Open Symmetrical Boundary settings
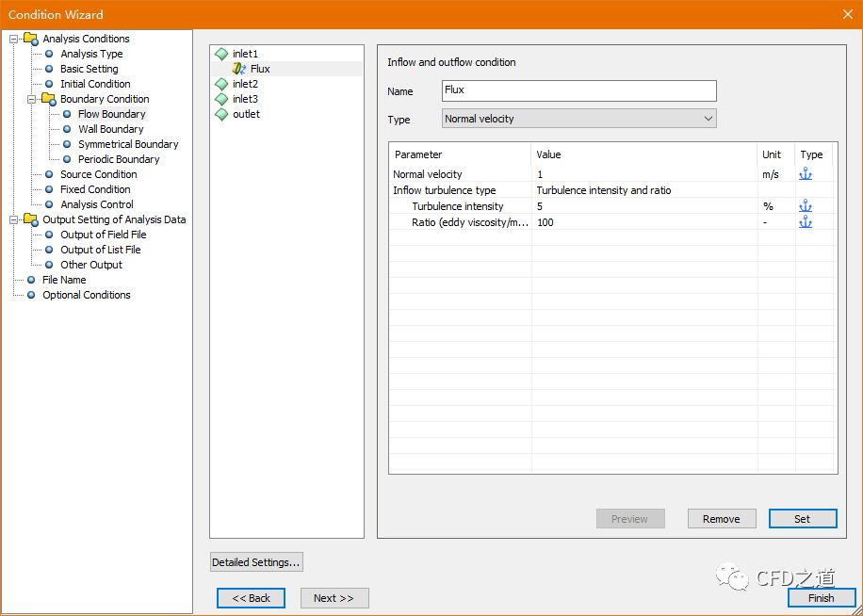Image resolution: width=863 pixels, height=616 pixels. 127,144
